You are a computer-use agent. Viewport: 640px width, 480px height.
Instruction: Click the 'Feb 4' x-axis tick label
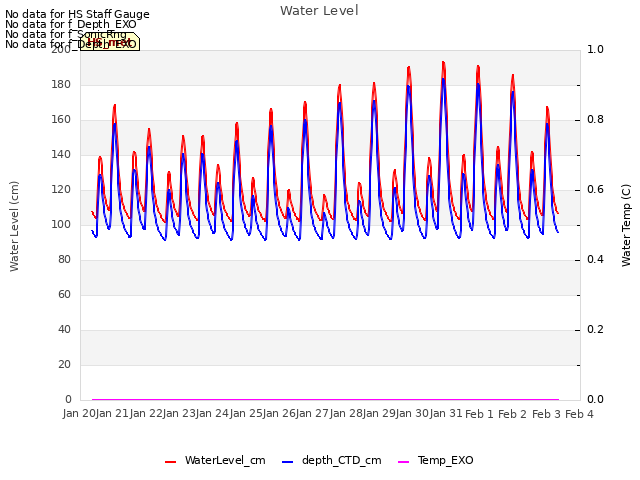579,414
